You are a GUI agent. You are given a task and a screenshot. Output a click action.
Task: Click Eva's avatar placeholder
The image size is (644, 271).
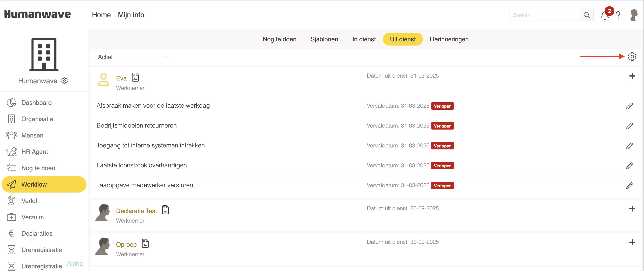click(x=103, y=79)
